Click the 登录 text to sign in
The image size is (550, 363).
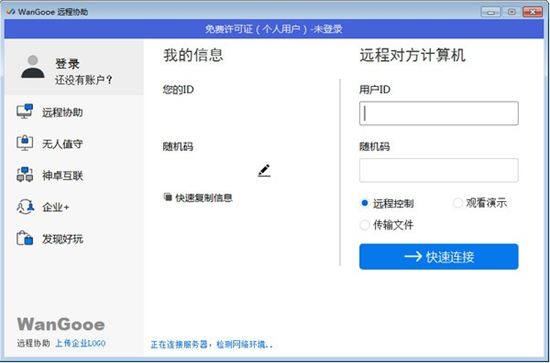67,64
